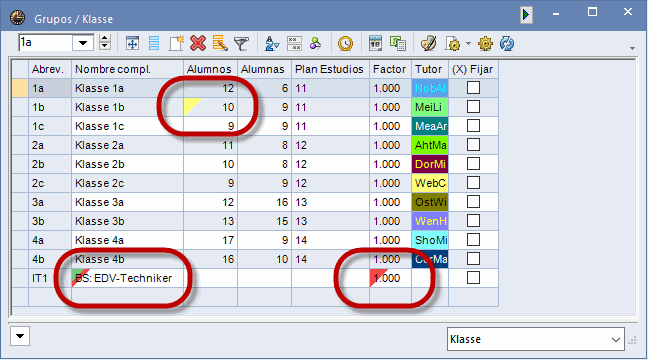Expand the bottom-left details arrow button
The height and width of the screenshot is (360, 648).
20,336
